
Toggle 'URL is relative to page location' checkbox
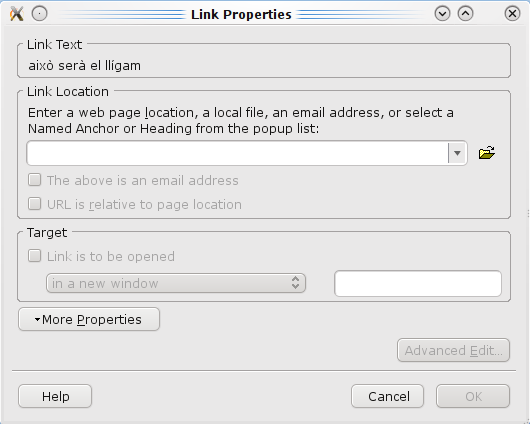(x=34, y=204)
